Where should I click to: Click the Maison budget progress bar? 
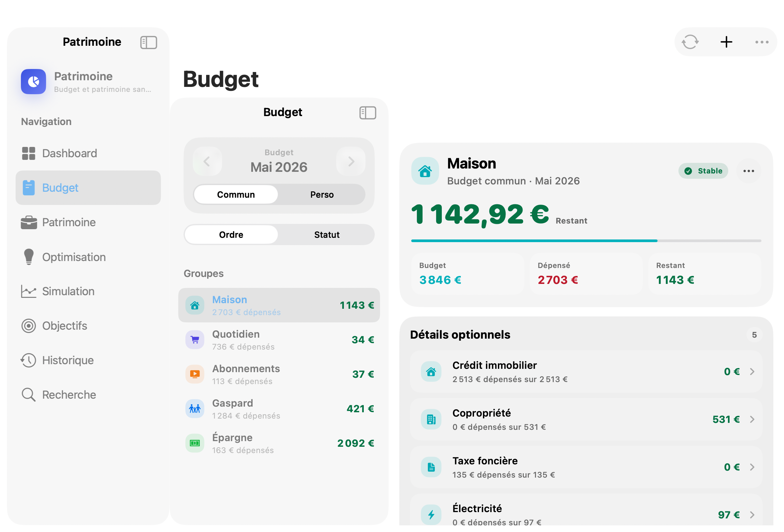pyautogui.click(x=586, y=241)
